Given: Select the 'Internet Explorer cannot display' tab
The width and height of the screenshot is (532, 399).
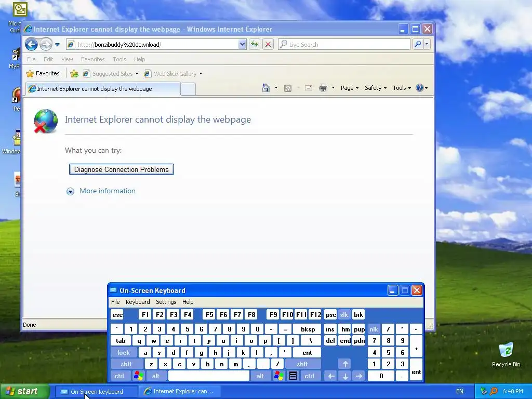Looking at the screenshot, I should pos(103,89).
